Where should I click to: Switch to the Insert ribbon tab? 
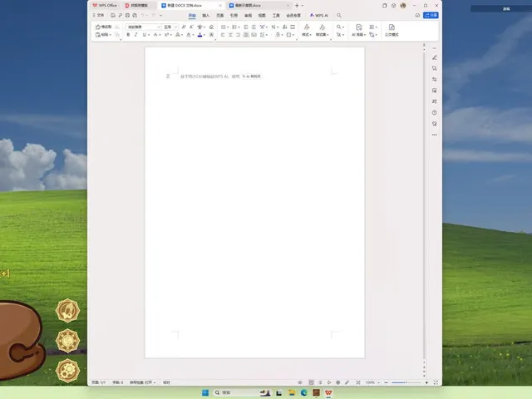point(206,16)
